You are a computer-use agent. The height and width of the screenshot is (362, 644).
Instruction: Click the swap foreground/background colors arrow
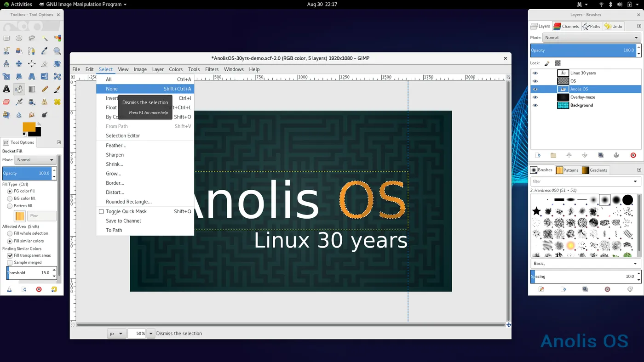[39, 124]
